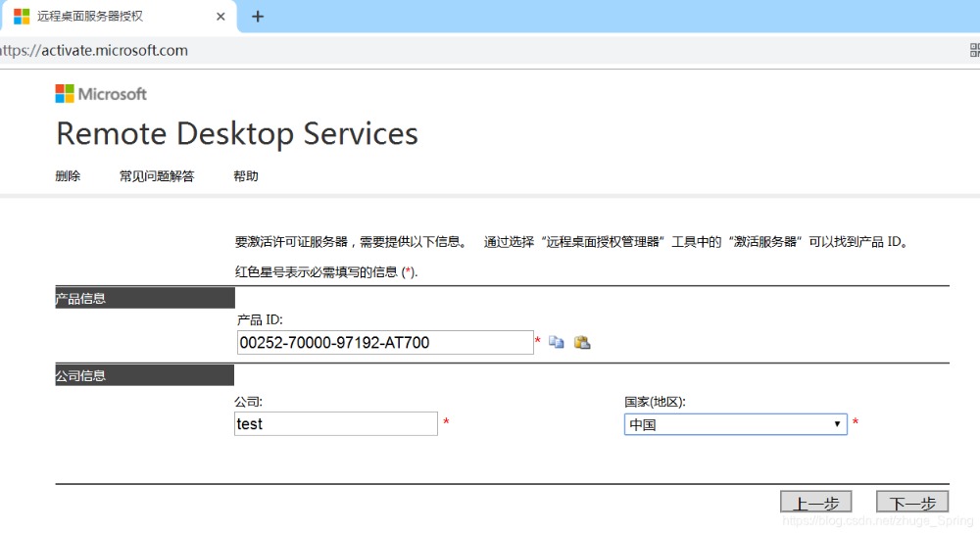Viewport: 980px width, 534px height.
Task: Open the 帮助 menu item
Action: pyautogui.click(x=246, y=176)
